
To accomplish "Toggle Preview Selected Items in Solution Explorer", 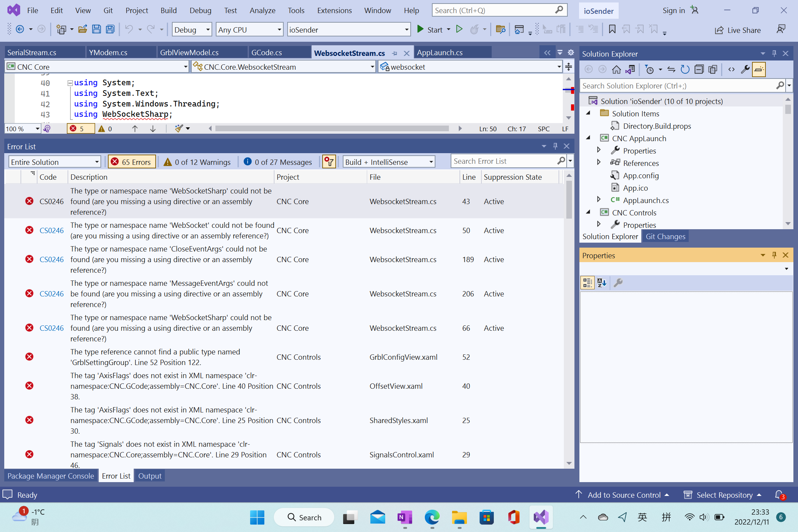I will click(759, 69).
